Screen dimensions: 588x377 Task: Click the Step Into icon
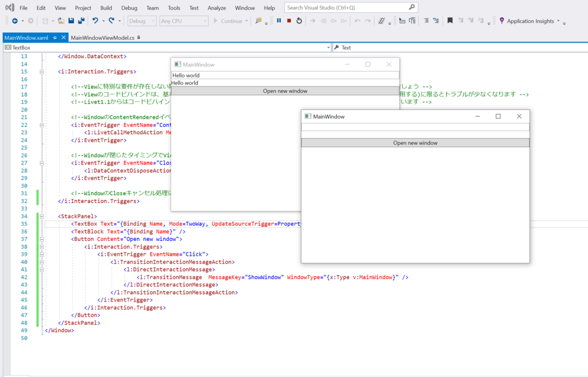(323, 21)
